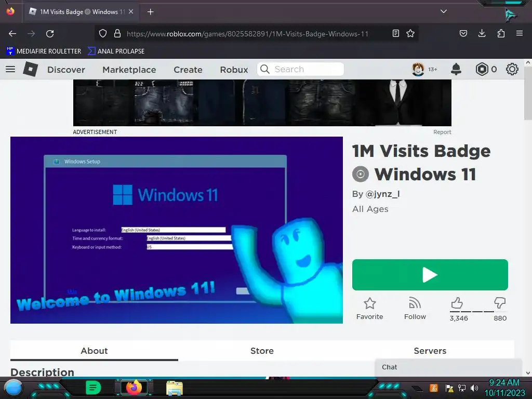The image size is (532, 399).
Task: Click the volume speaker tray icon
Action: click(x=474, y=388)
